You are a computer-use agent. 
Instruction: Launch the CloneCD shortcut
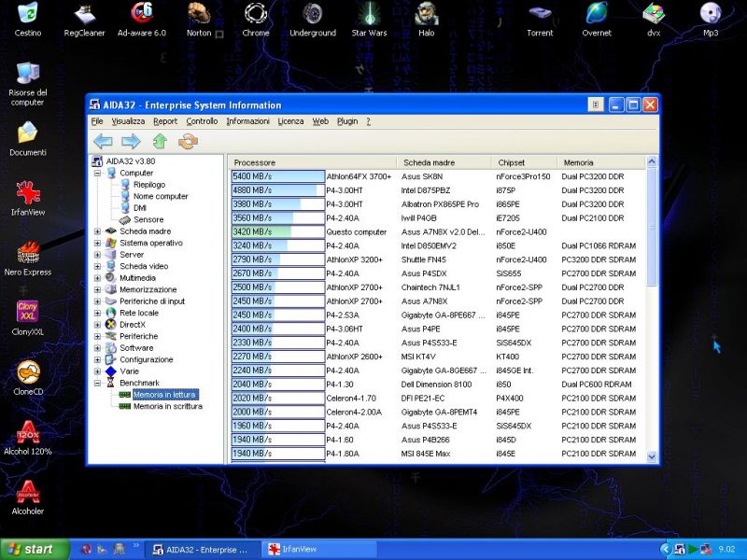coord(28,378)
